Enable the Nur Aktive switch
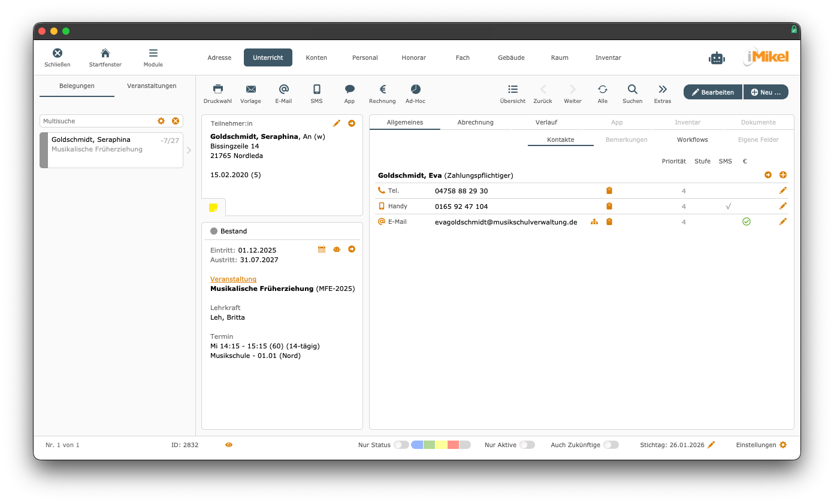The image size is (834, 504). 527,445
